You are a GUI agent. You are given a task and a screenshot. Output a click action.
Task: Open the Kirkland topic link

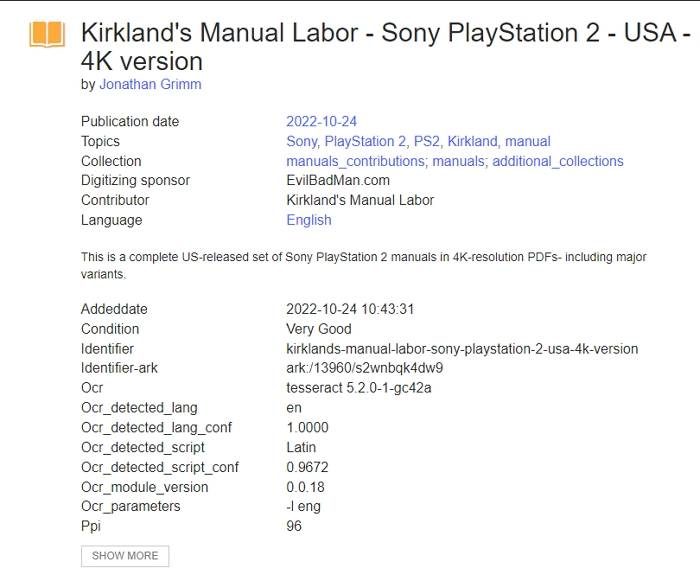tap(472, 142)
